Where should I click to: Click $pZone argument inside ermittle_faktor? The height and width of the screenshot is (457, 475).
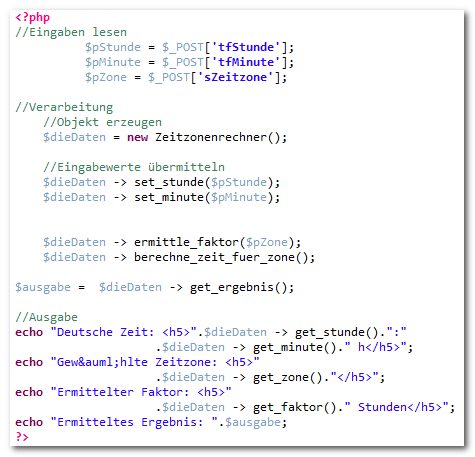[267, 242]
